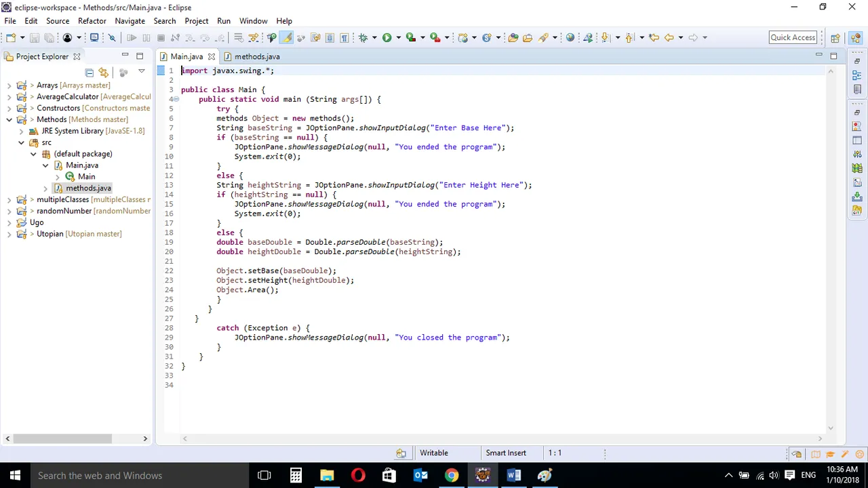Click the Next Annotation down-arrow icon
The height and width of the screenshot is (488, 868).
(606, 37)
